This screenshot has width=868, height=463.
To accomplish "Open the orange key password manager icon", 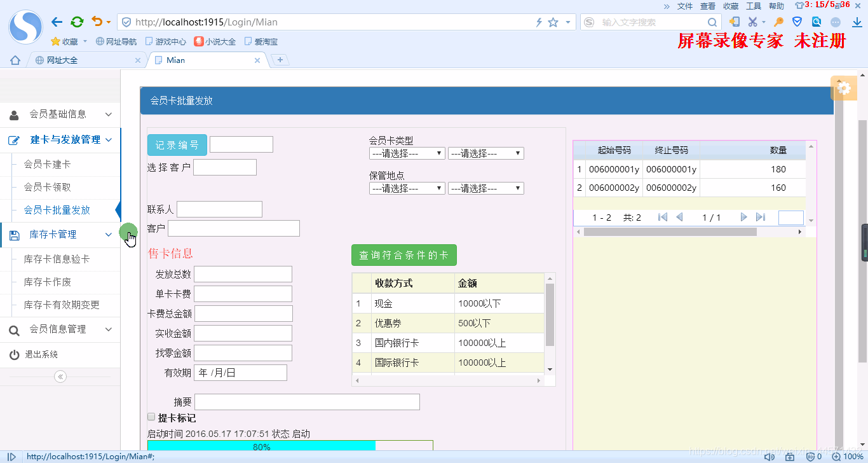I will click(778, 22).
